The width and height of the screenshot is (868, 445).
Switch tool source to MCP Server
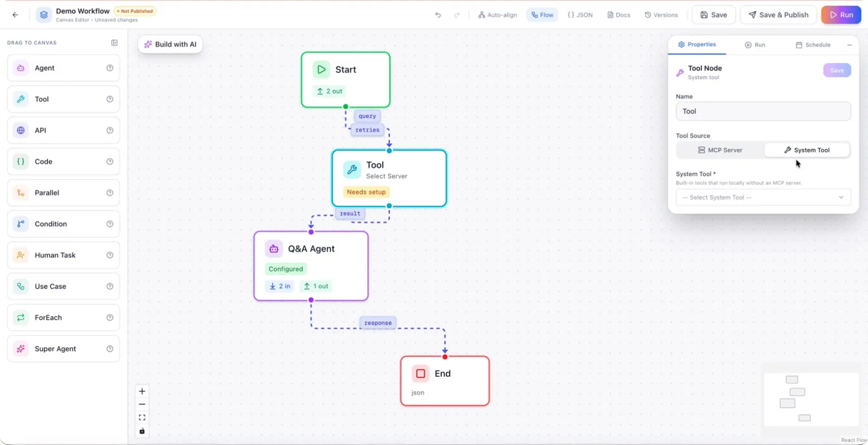point(720,150)
